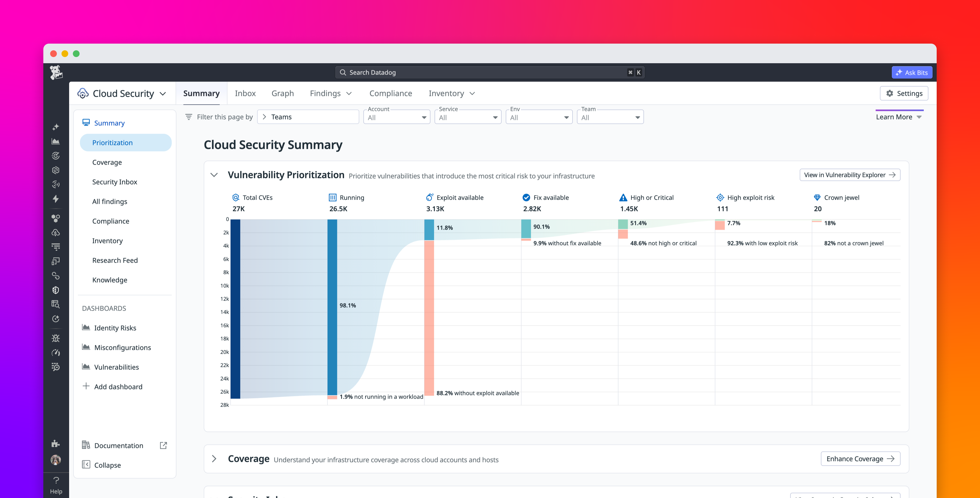This screenshot has width=980, height=498.
Task: Click the Fix available checkmark icon
Action: click(x=526, y=197)
